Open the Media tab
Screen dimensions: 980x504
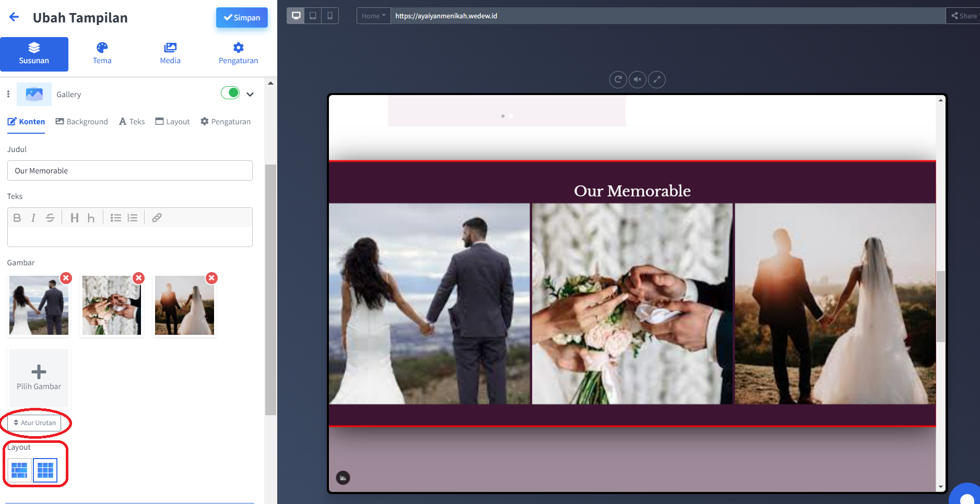[170, 54]
